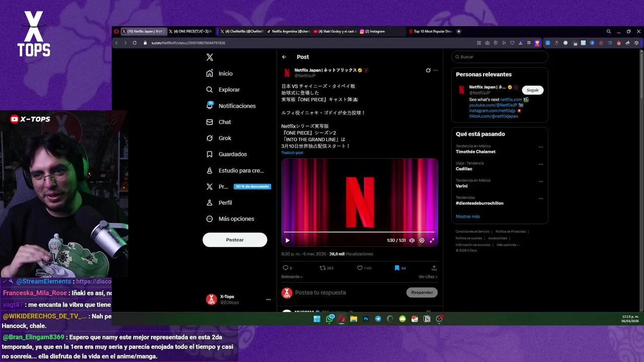The width and height of the screenshot is (644, 362).
Task: Open Notion from the taskbar
Action: tap(427, 319)
